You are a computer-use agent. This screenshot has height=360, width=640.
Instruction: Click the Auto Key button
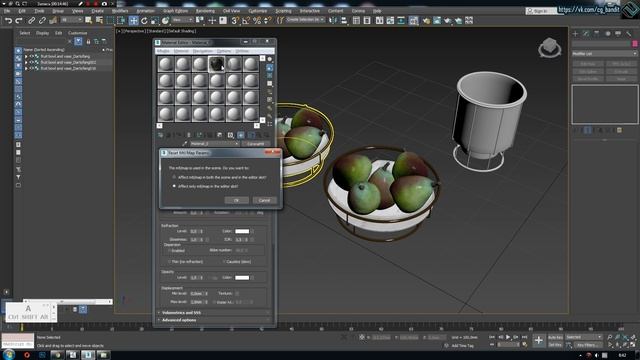click(555, 337)
